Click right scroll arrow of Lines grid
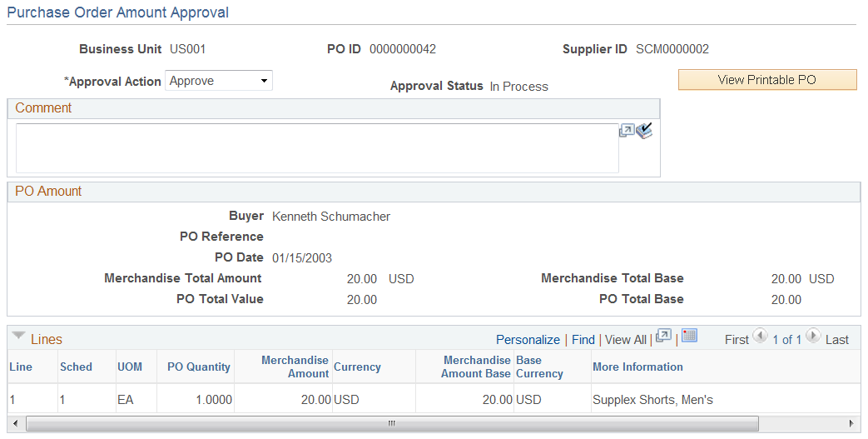868x439 pixels. (851, 424)
